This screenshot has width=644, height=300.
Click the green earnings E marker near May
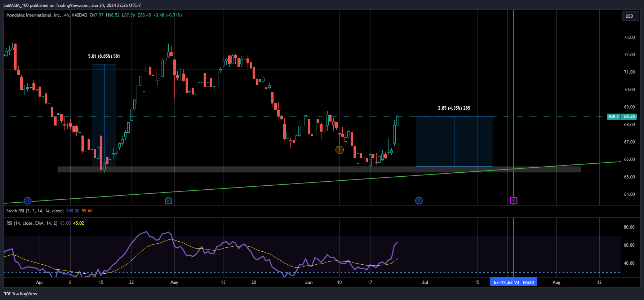pyautogui.click(x=168, y=201)
